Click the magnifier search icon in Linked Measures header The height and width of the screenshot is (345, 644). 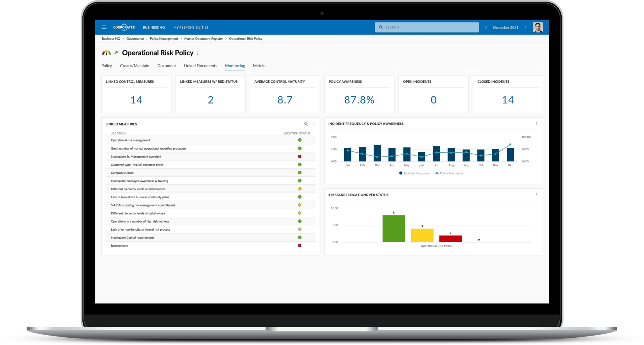tap(306, 124)
